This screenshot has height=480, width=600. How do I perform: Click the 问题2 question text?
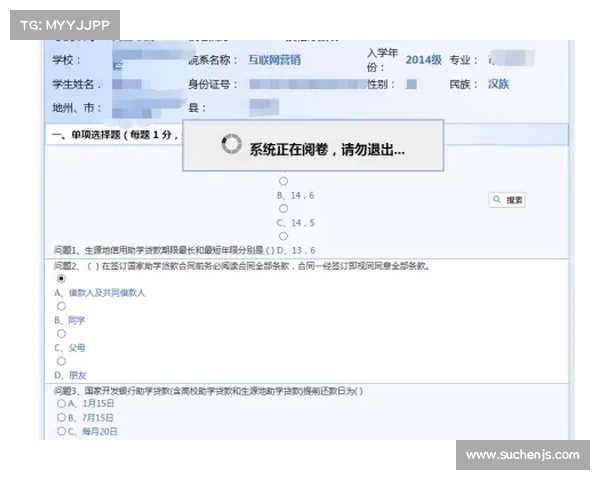coord(241,266)
